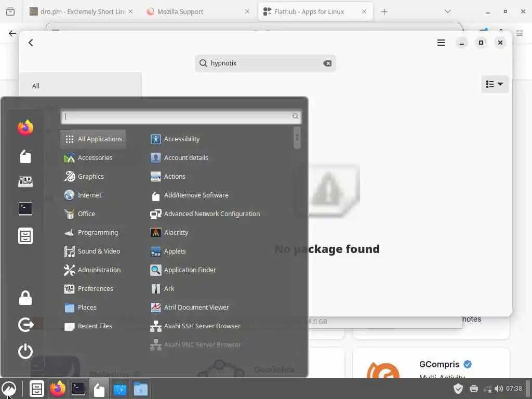
Task: Open Avahi SSH Server Browser
Action: (x=195, y=326)
